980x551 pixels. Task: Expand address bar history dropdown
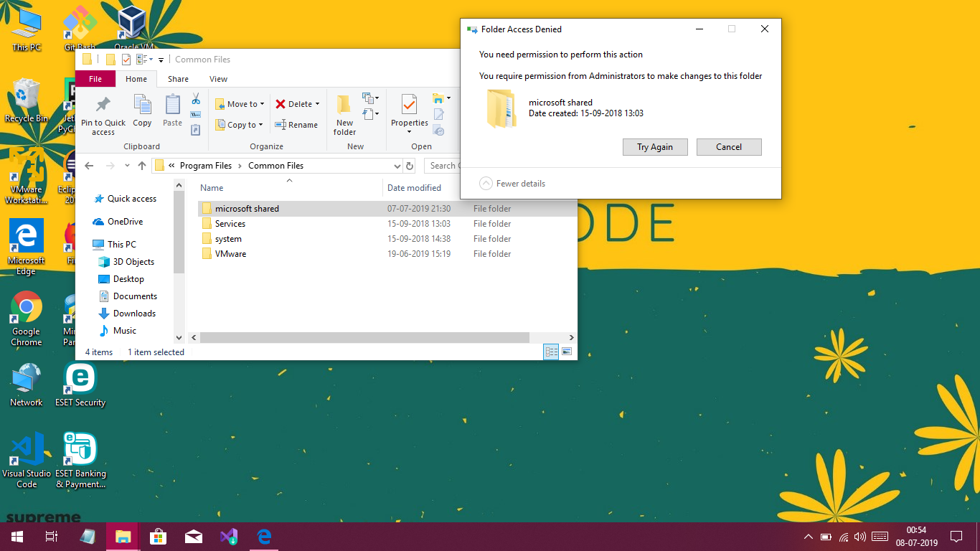coord(397,166)
